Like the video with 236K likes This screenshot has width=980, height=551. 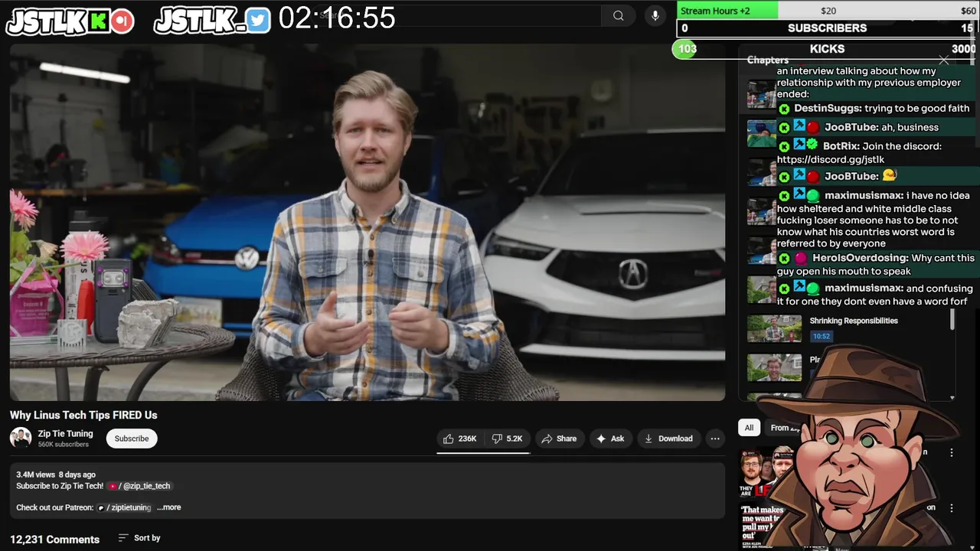(x=459, y=439)
